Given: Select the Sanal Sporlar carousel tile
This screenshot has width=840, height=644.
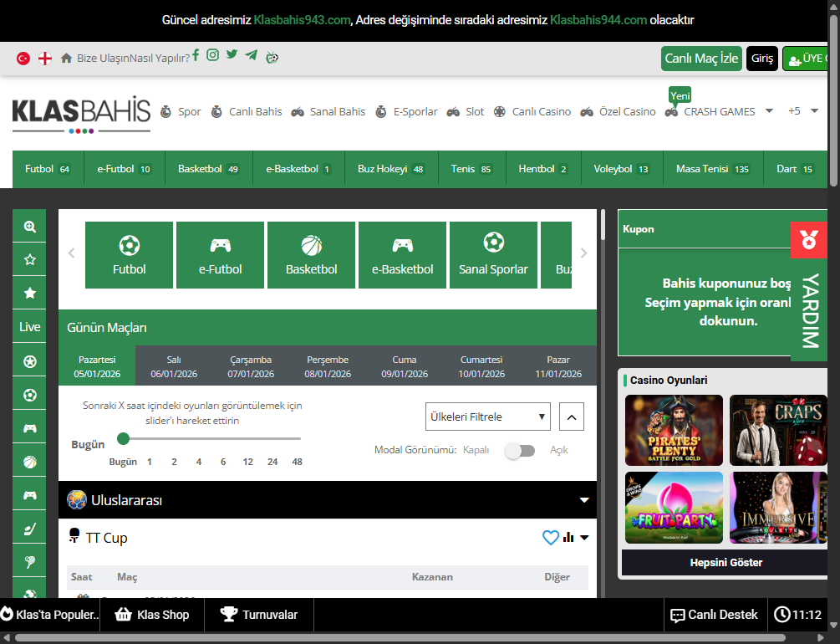Looking at the screenshot, I should click(493, 255).
